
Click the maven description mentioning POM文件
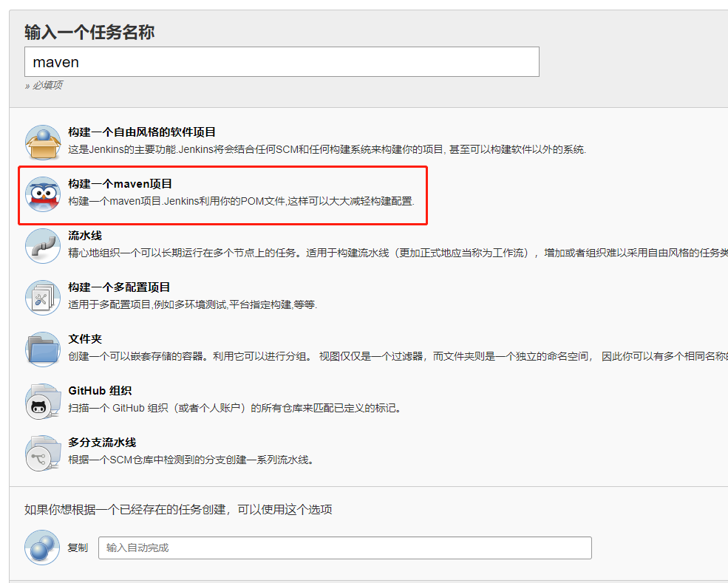(x=242, y=201)
